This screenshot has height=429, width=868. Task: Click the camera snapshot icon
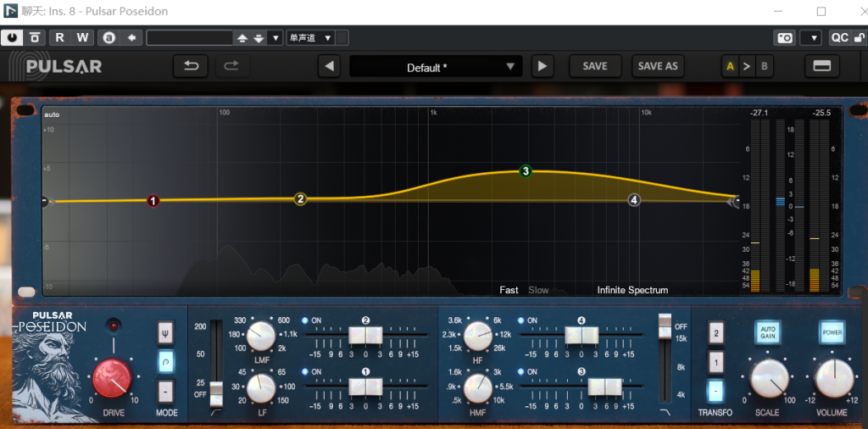click(x=785, y=37)
